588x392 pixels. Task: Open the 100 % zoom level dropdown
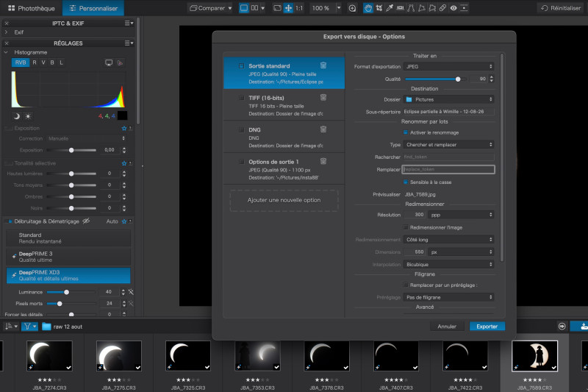tap(339, 8)
